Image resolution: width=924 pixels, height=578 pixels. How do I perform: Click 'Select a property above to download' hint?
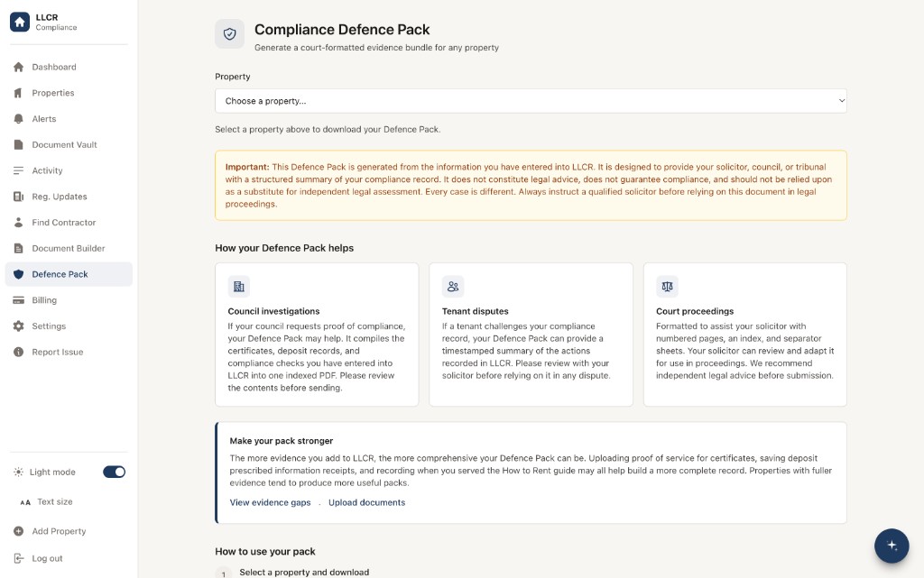pyautogui.click(x=328, y=130)
